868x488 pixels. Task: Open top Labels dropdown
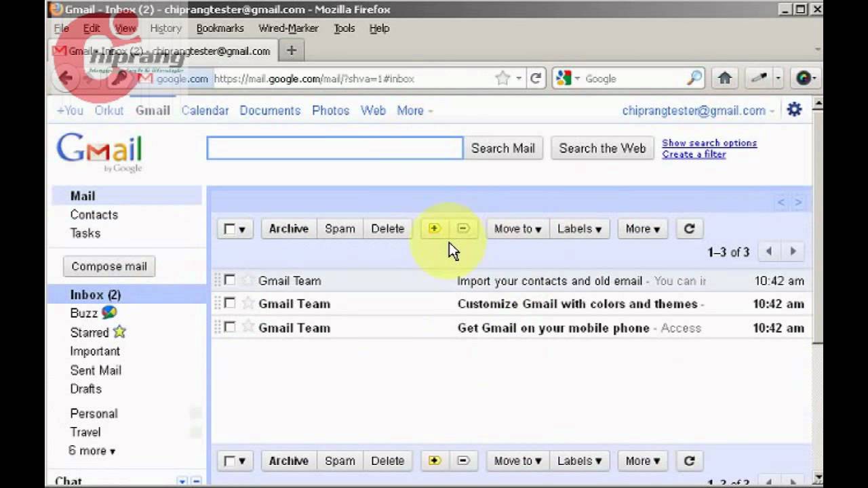[x=580, y=228]
